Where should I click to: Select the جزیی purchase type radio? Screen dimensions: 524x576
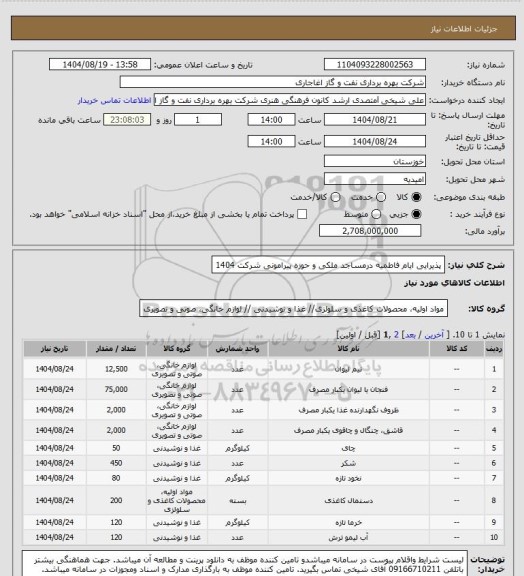(416, 214)
